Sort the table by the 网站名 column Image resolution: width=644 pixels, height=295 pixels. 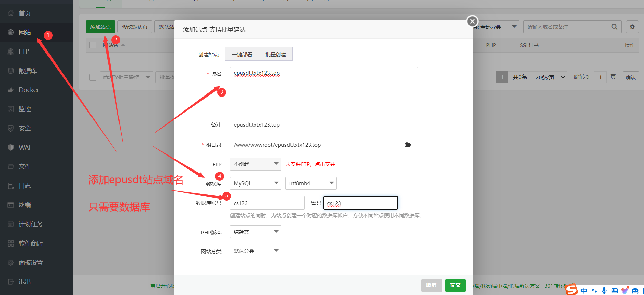(x=114, y=45)
